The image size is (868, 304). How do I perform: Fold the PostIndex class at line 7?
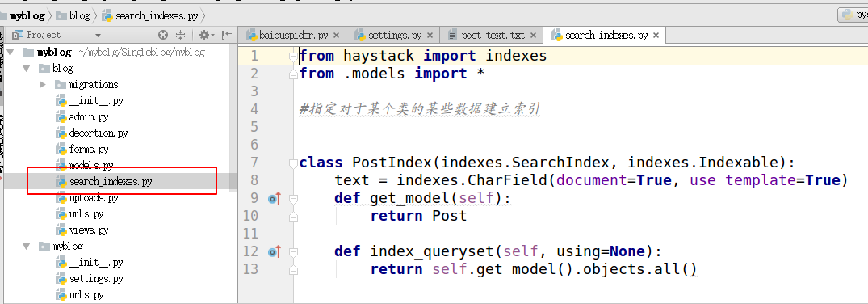click(293, 163)
